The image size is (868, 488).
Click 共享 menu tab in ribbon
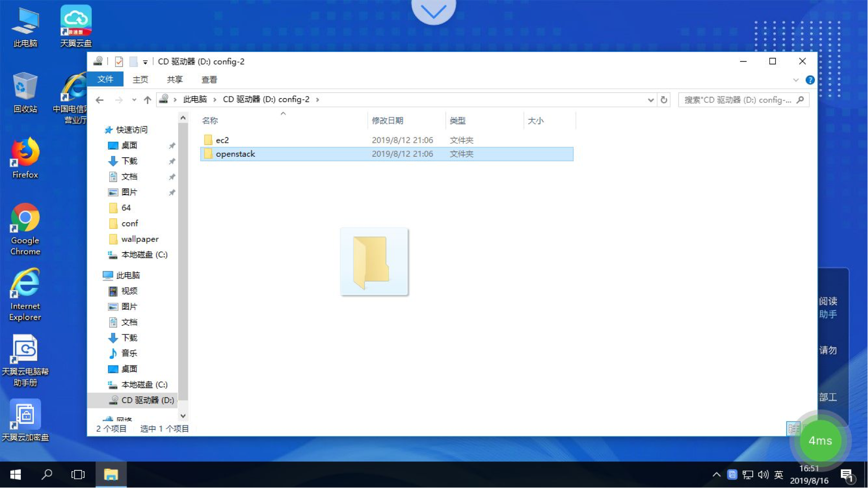[175, 79]
